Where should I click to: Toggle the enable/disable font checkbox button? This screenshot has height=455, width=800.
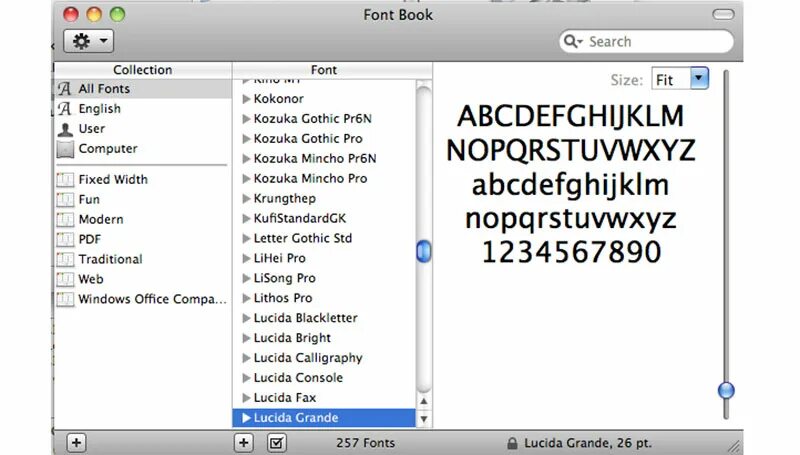pyautogui.click(x=277, y=442)
